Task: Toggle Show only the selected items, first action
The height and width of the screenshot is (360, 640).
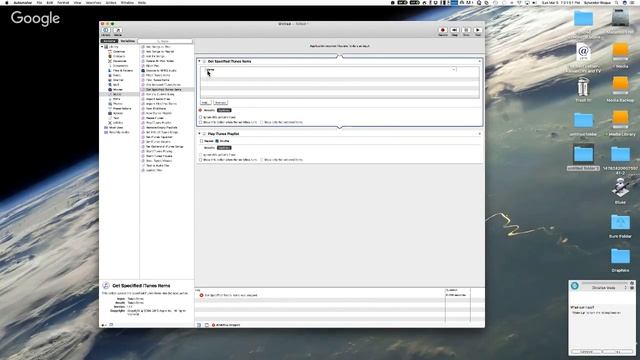Action: (262, 122)
